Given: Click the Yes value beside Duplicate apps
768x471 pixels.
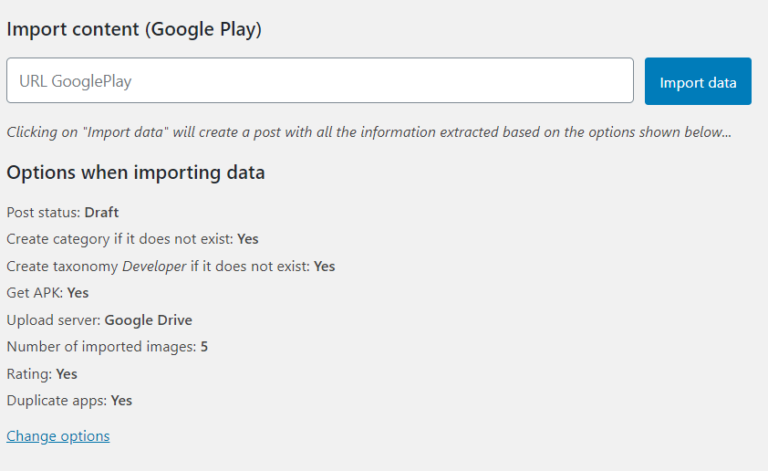Looking at the screenshot, I should [x=121, y=401].
